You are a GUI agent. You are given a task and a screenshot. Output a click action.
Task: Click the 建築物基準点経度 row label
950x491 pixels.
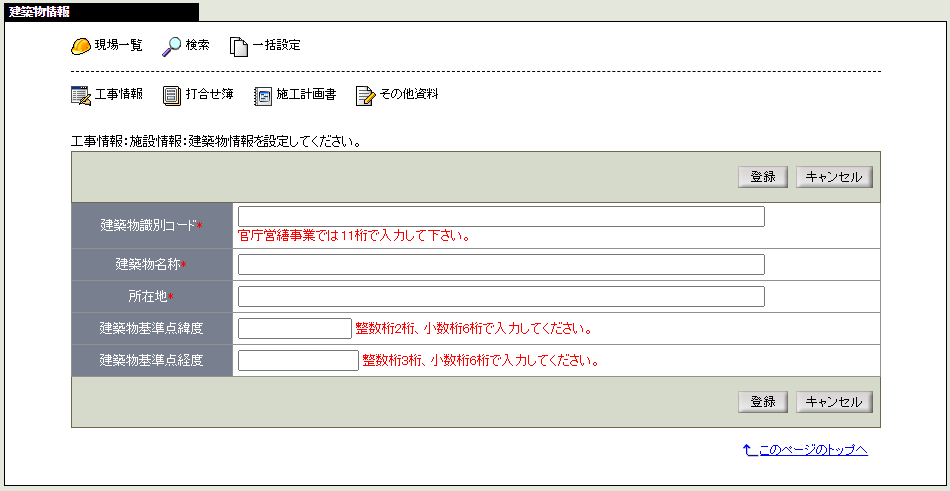[x=151, y=361]
